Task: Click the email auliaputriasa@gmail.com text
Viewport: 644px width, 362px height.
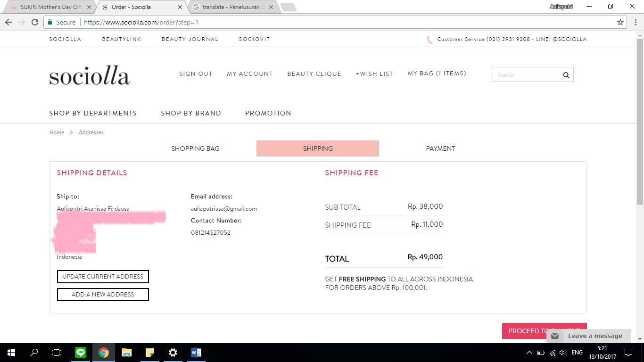Action: coord(224,209)
